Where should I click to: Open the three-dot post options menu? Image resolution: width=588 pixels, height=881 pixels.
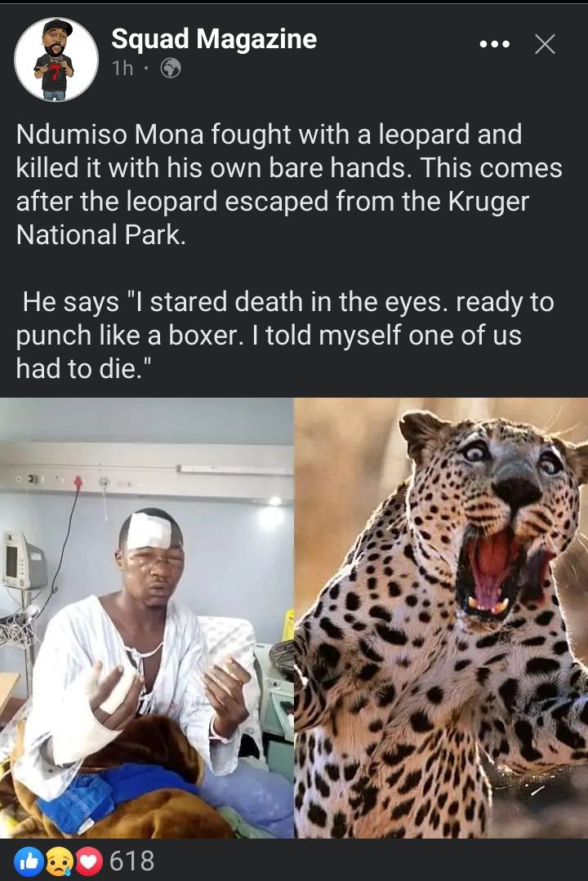pos(495,44)
